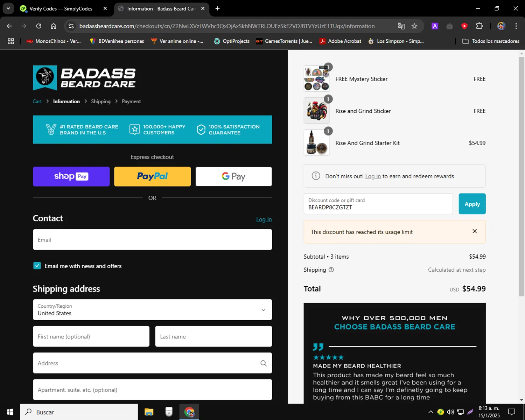
Task: Open File Explorer from the taskbar
Action: [149, 412]
